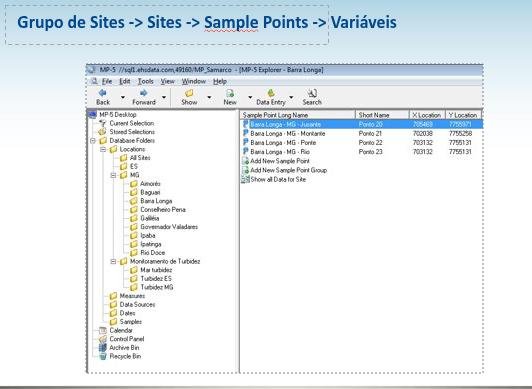Image resolution: width=532 pixels, height=389 pixels.
Task: Click the Recycle Bin icon
Action: 102,356
